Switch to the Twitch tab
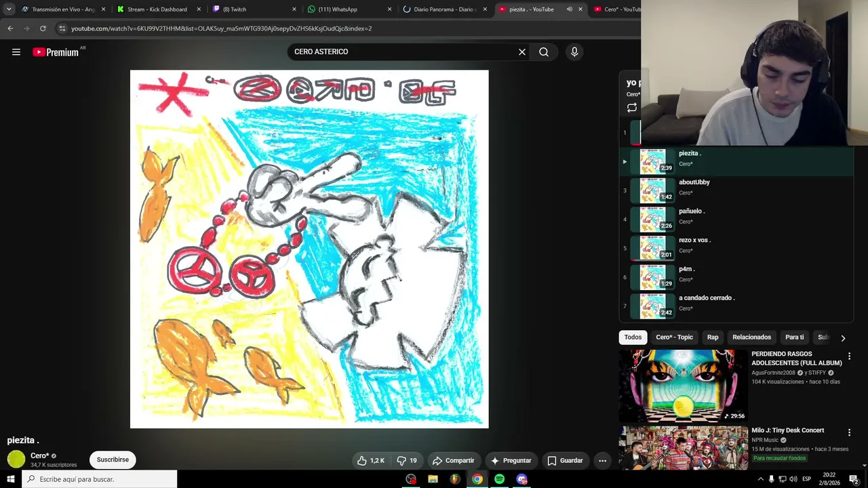 (x=253, y=9)
